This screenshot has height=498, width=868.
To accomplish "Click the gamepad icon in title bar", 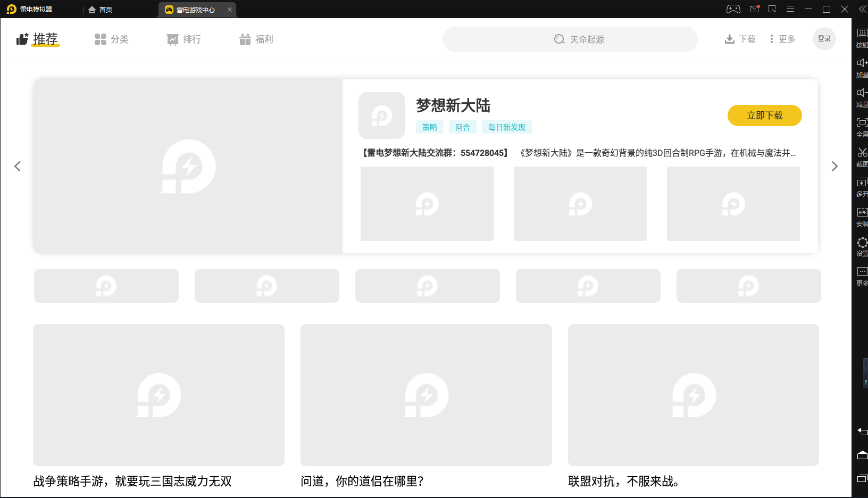I will (733, 9).
